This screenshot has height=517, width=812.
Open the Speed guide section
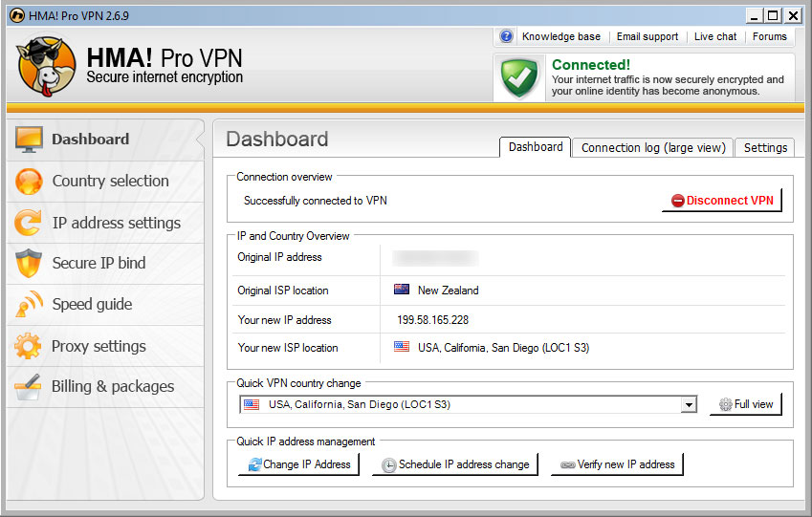(105, 304)
